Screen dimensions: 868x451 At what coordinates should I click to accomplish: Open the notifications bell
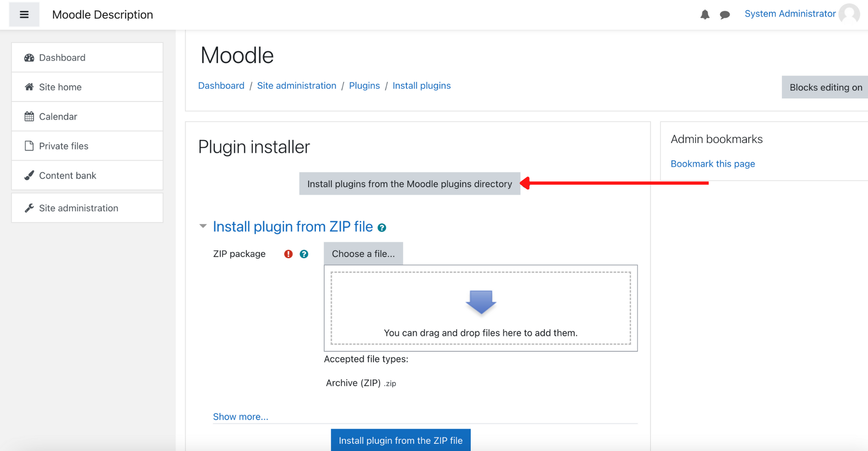(x=705, y=15)
